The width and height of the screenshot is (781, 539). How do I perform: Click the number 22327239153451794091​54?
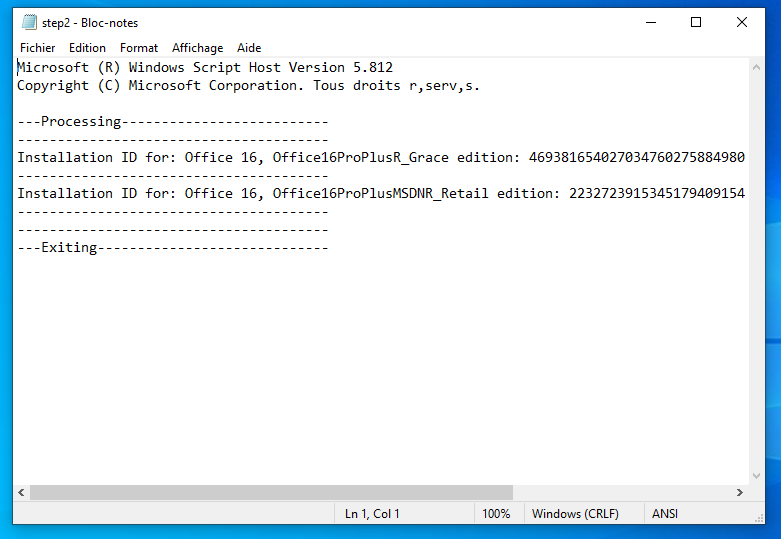pos(657,193)
